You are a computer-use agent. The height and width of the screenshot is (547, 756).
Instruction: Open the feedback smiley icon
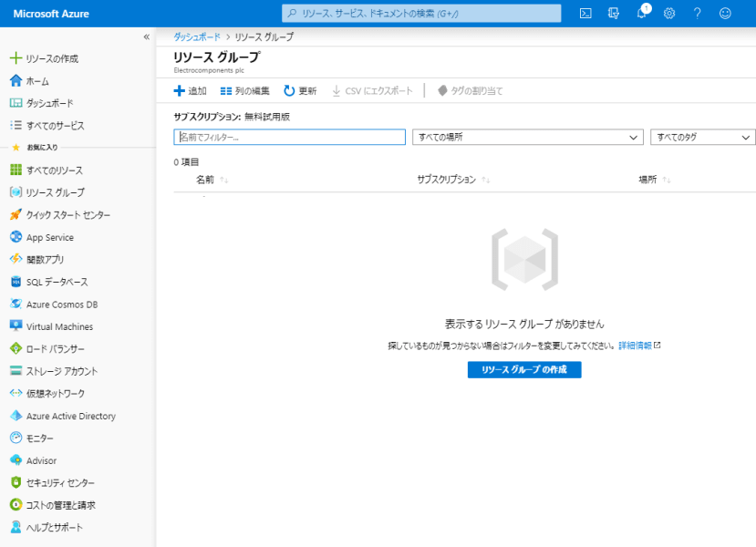pyautogui.click(x=725, y=14)
